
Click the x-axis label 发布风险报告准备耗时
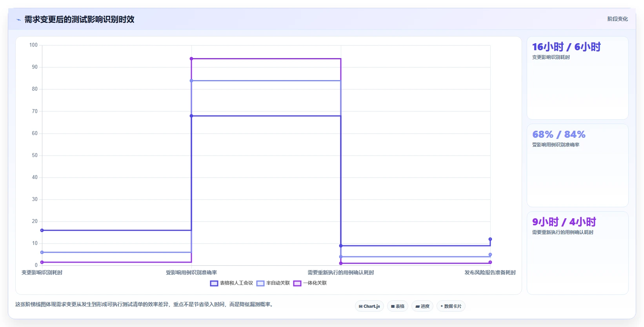[490, 272]
